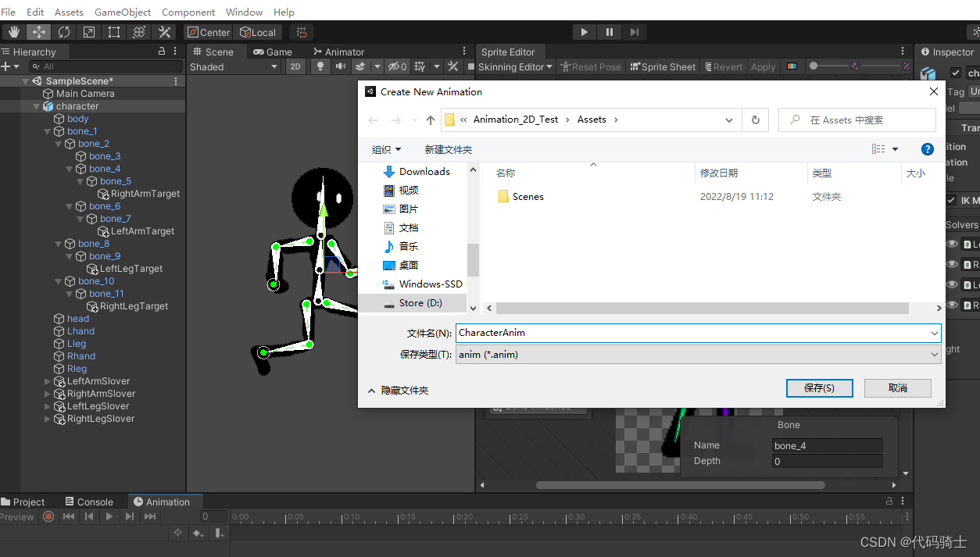Image resolution: width=980 pixels, height=557 pixels.
Task: Click the Hierarchy lock icon
Action: tap(162, 51)
